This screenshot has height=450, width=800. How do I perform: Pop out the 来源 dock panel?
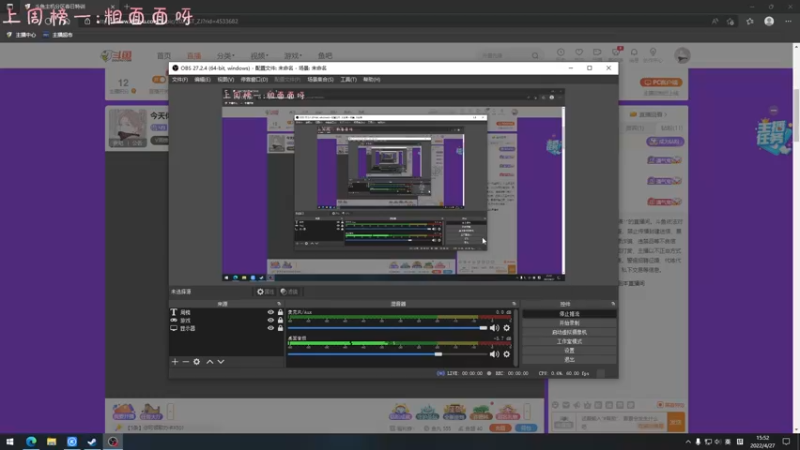click(x=279, y=304)
